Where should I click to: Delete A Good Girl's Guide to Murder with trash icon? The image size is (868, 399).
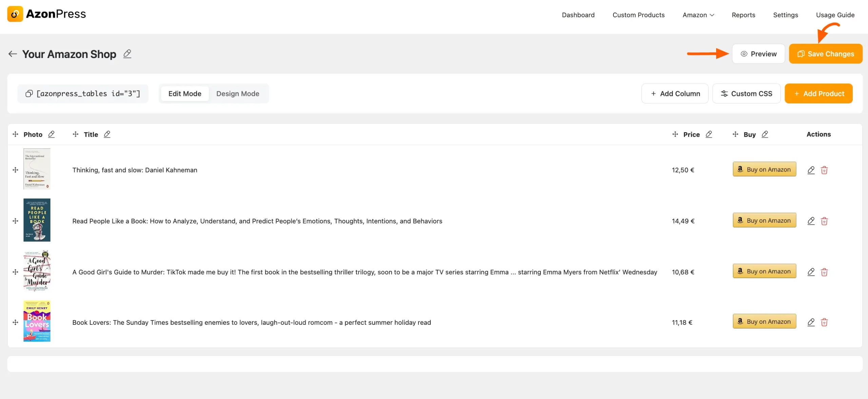[x=825, y=272]
